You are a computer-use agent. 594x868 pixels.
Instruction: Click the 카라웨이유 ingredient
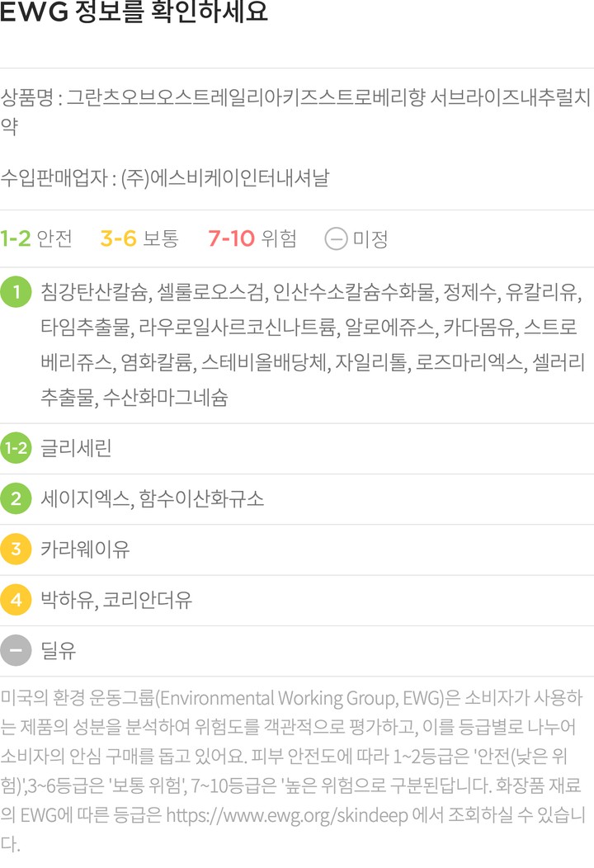(85, 549)
